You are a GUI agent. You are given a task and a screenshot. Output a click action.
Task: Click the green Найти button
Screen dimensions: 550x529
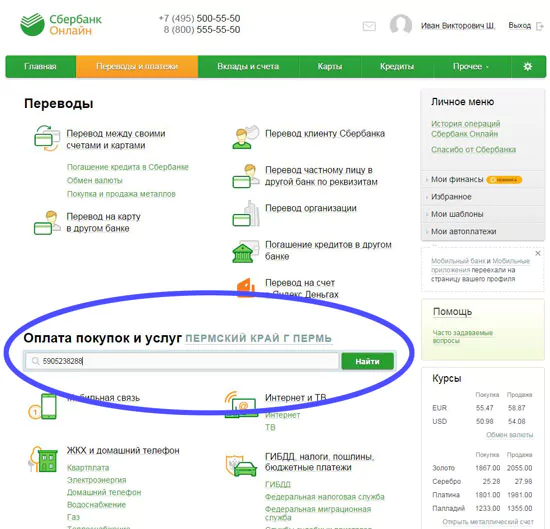(367, 361)
